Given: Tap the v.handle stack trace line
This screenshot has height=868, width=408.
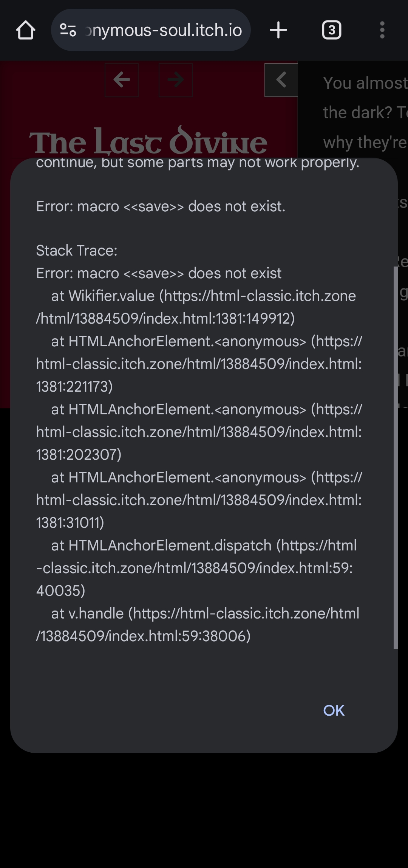Looking at the screenshot, I should click(198, 625).
